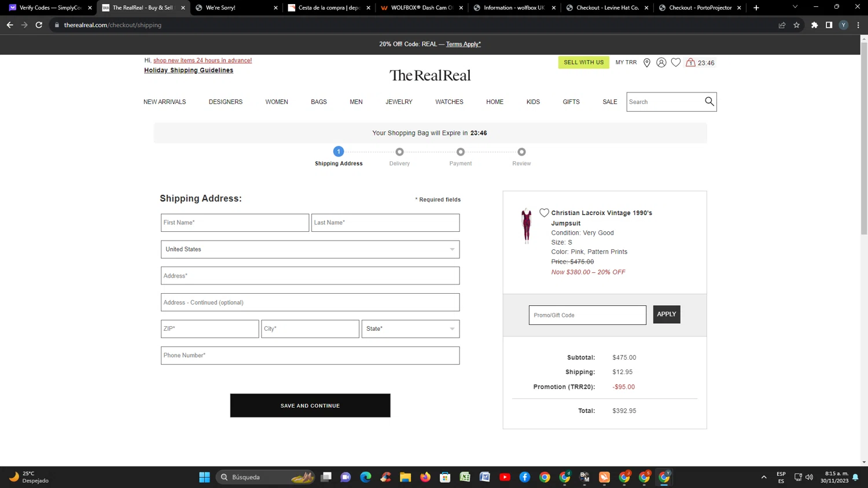Open Task View from the taskbar
This screenshot has height=488, width=868.
[326, 477]
